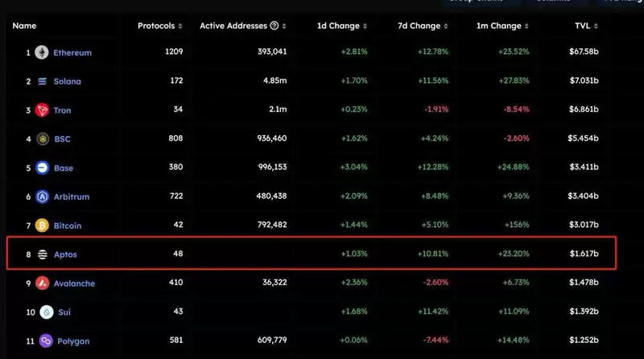Click the Avalanche logo icon
This screenshot has width=644, height=359.
(x=42, y=283)
